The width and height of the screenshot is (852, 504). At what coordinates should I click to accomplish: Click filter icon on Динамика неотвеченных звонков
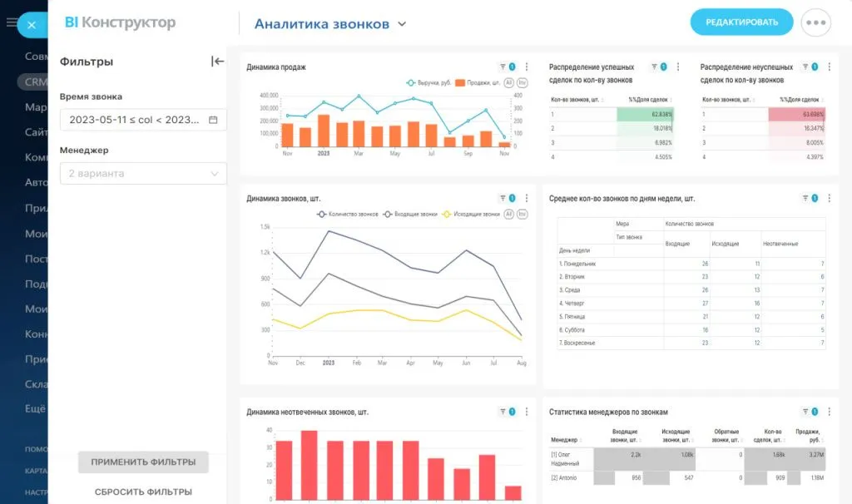click(503, 412)
